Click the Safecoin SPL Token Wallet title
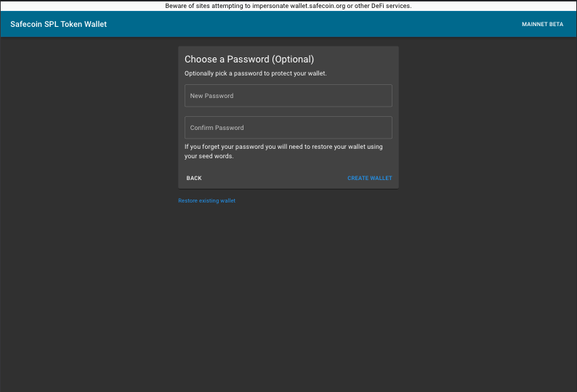Viewport: 577px width, 392px height. point(58,25)
